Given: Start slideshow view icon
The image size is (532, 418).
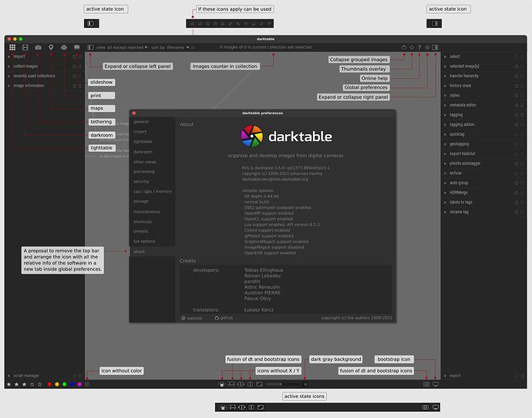Looking at the screenshot, I should pos(76,47).
